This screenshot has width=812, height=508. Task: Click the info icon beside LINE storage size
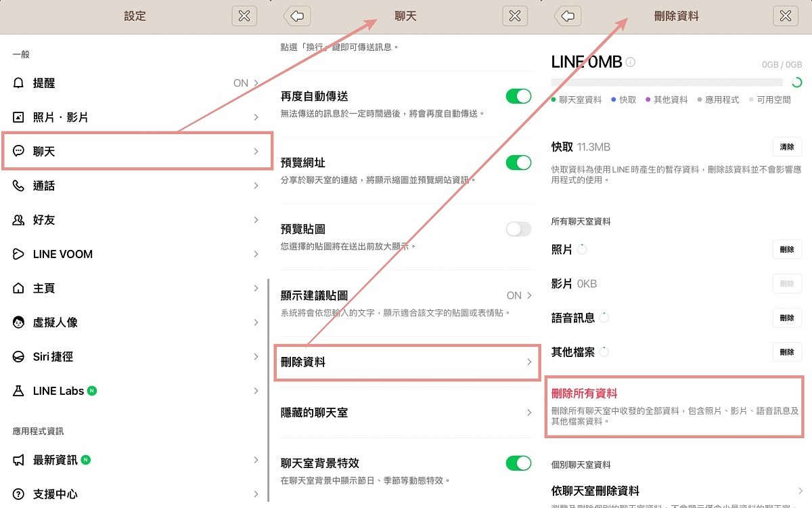pos(631,62)
